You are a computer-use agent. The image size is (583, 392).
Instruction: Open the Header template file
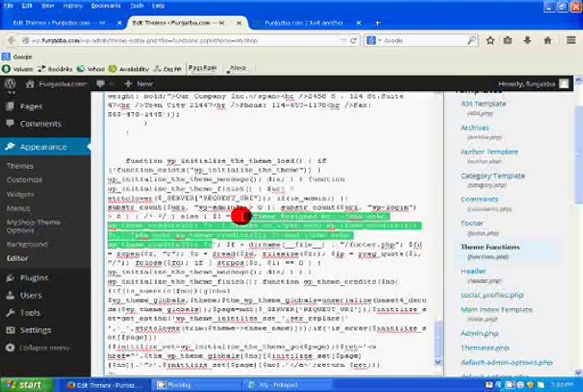pyautogui.click(x=473, y=271)
